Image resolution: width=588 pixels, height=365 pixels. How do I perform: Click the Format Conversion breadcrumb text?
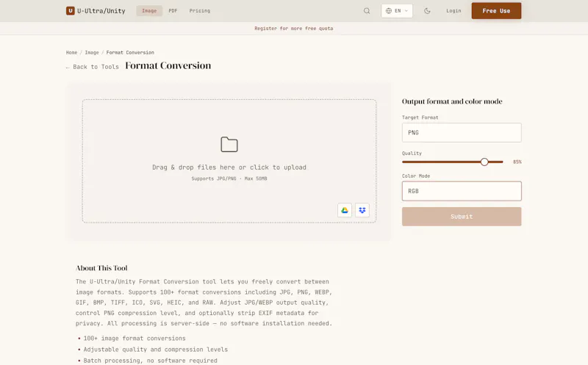click(x=130, y=52)
